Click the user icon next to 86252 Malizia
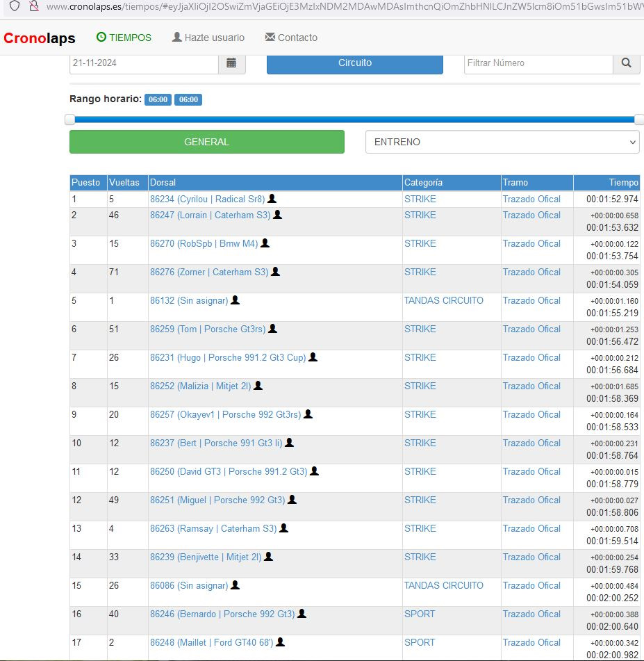This screenshot has width=644, height=661. 258,386
